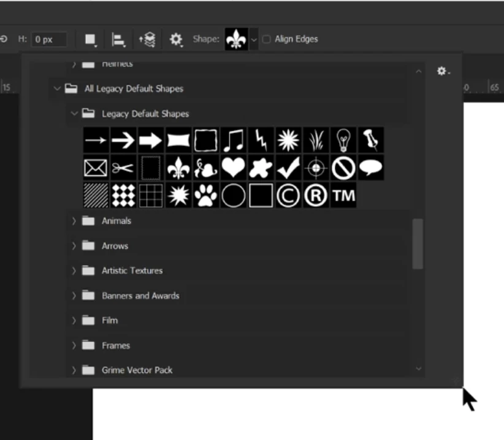Expand the Grime Vector Pack folder
The width and height of the screenshot is (504, 440).
click(x=74, y=370)
